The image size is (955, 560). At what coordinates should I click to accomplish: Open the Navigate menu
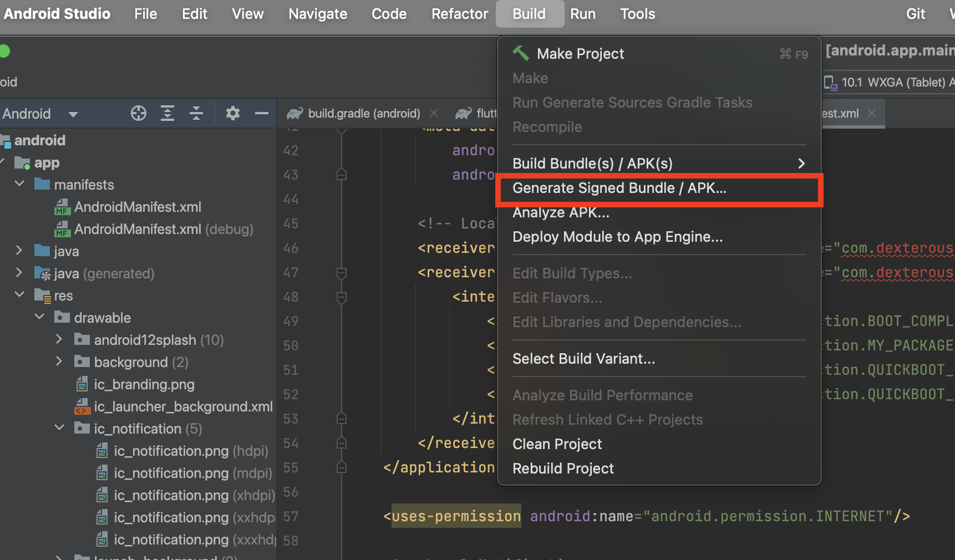[x=318, y=14]
